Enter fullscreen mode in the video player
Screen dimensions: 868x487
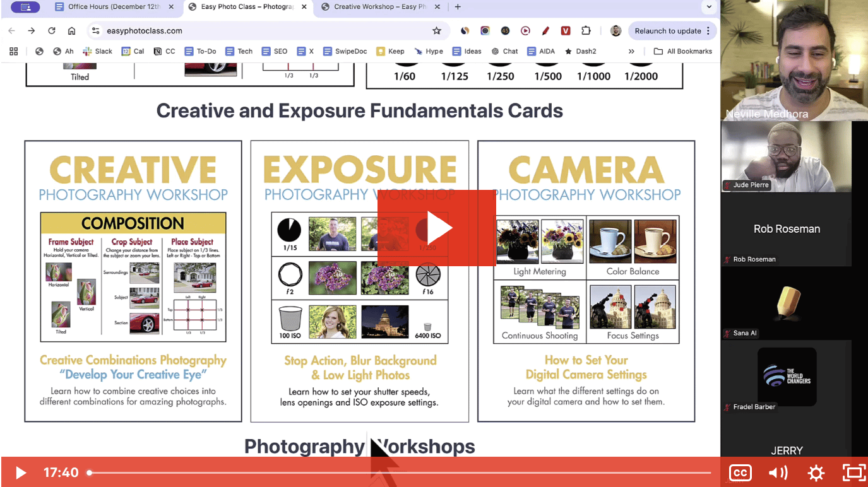click(853, 472)
